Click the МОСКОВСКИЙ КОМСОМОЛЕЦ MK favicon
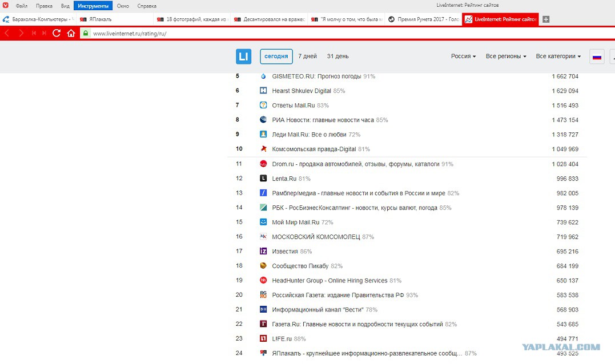The width and height of the screenshot is (615, 364). click(263, 236)
